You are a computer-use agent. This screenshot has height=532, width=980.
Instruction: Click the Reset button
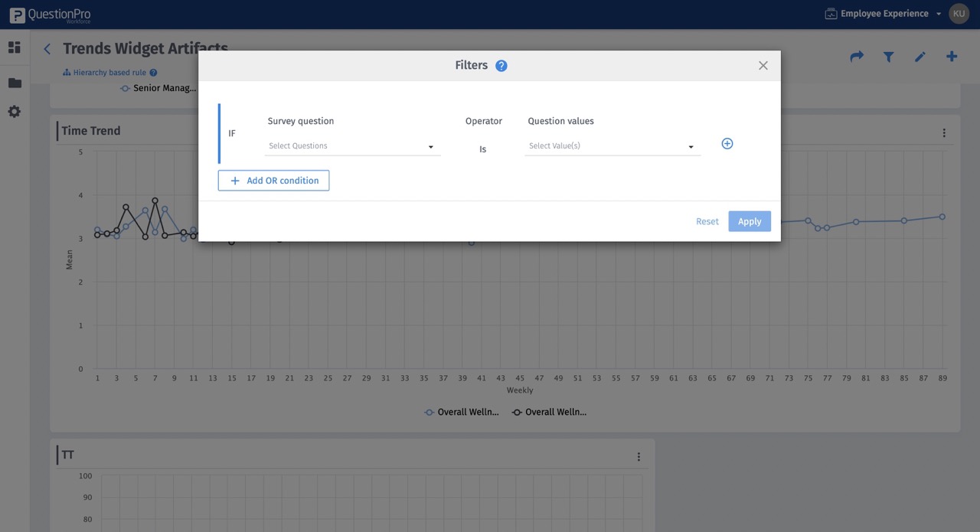pyautogui.click(x=707, y=221)
